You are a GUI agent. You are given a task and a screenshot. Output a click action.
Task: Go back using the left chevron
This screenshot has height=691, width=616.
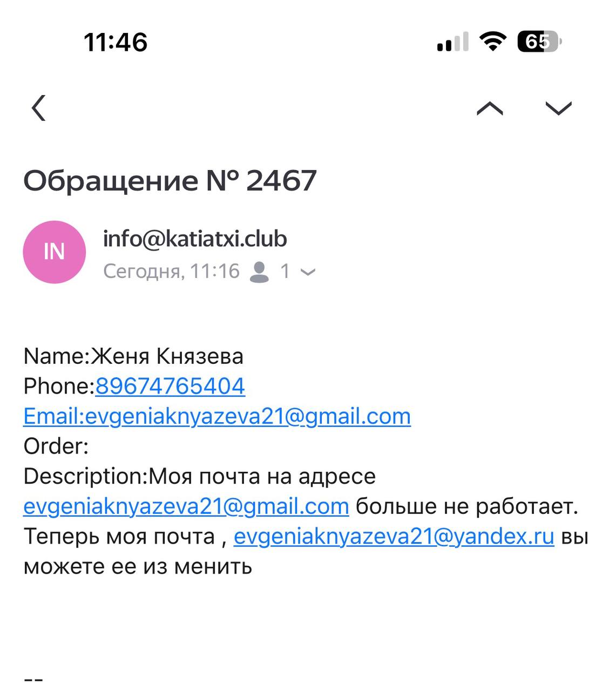39,108
